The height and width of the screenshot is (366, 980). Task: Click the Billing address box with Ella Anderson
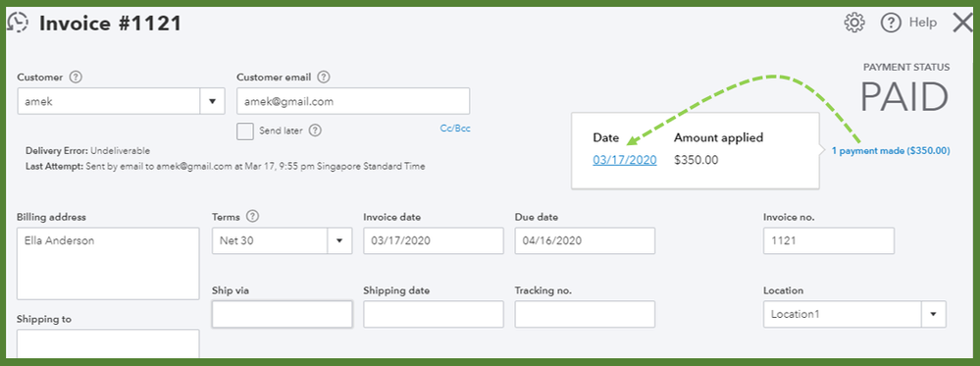coord(108,263)
